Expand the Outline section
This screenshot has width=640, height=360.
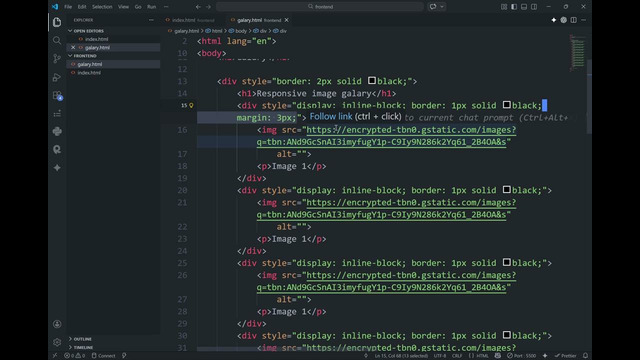point(113,339)
